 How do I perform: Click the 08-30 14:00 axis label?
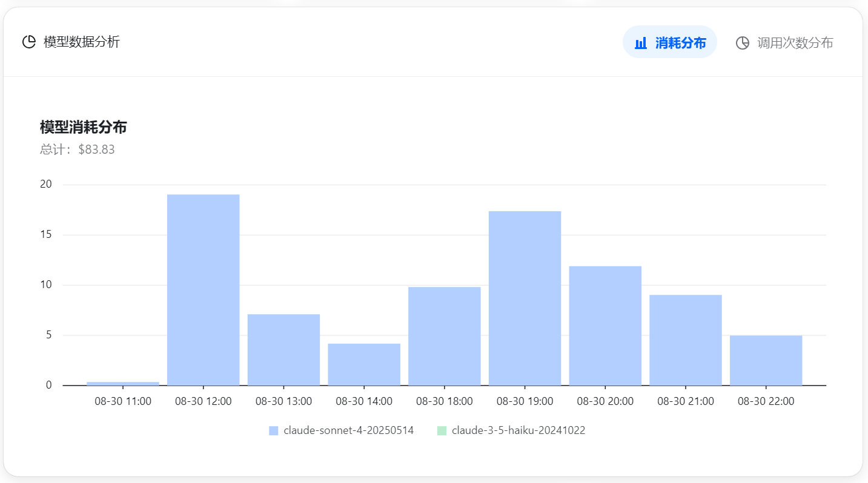click(x=364, y=401)
